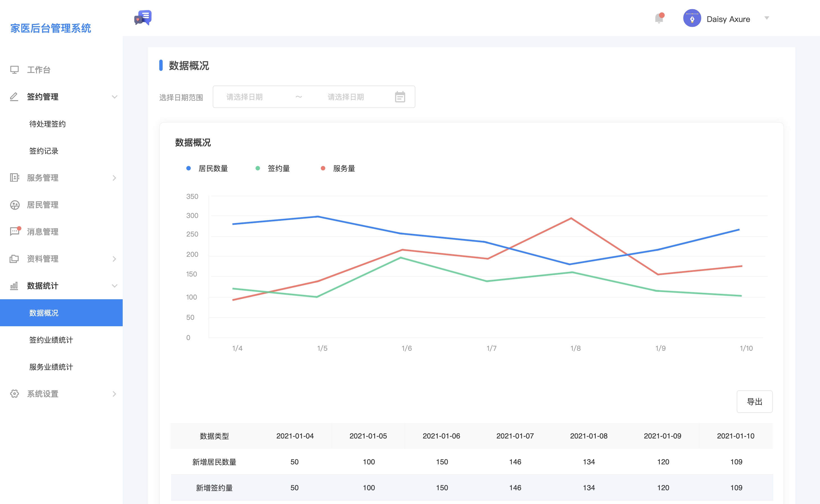The height and width of the screenshot is (504, 820).
Task: Click the 导出 export button
Action: point(754,402)
